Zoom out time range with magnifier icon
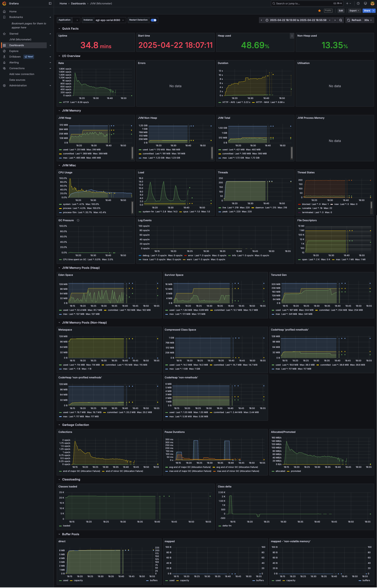Viewport: 377px width, 588px height. [x=340, y=20]
